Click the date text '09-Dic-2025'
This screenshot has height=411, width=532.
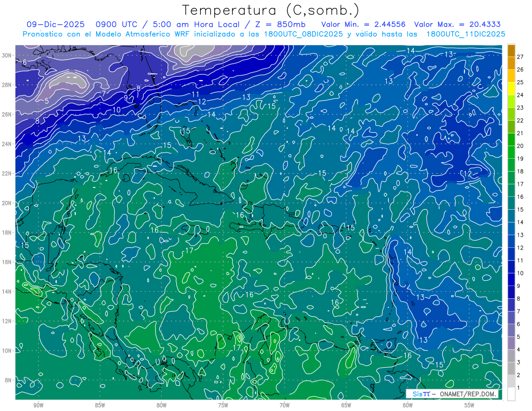[x=55, y=24]
